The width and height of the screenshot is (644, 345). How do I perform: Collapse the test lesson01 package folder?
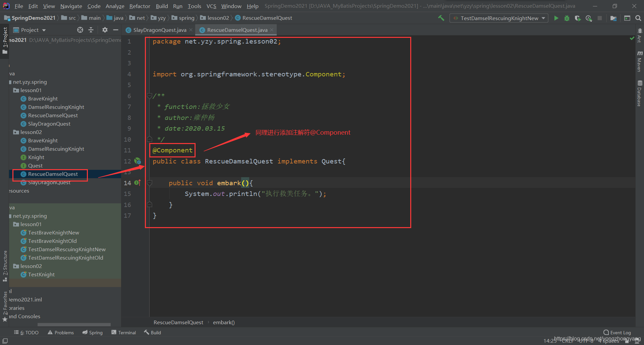pos(27,224)
